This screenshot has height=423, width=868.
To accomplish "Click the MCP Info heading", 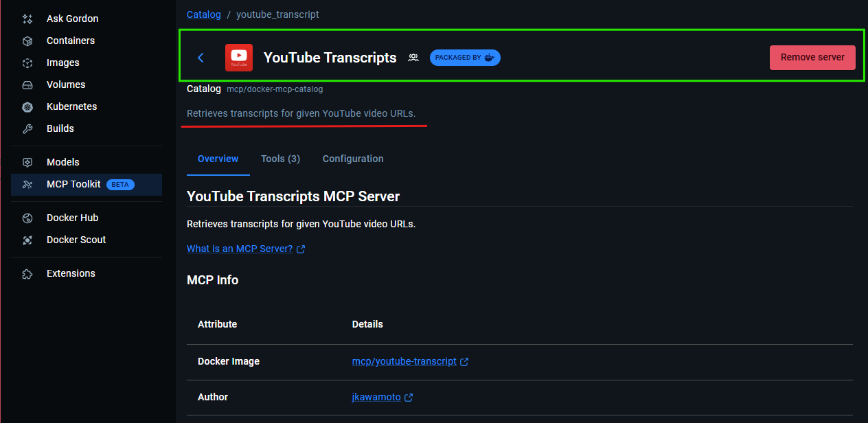I will point(213,280).
